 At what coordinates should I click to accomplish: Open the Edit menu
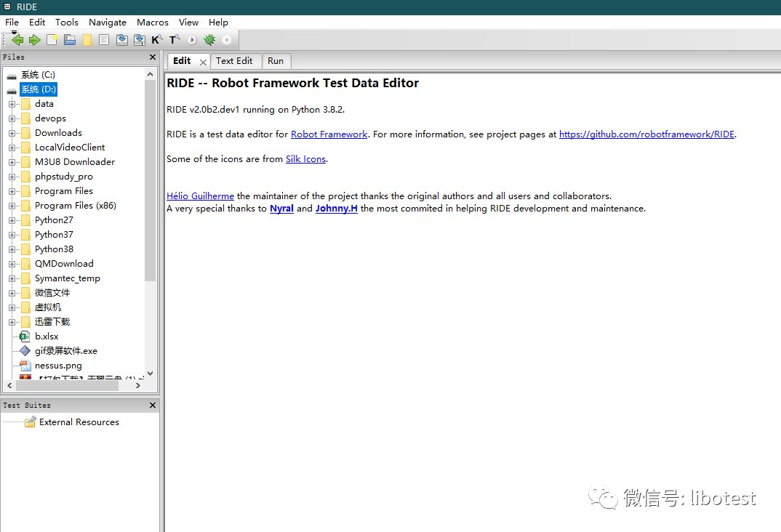point(37,23)
